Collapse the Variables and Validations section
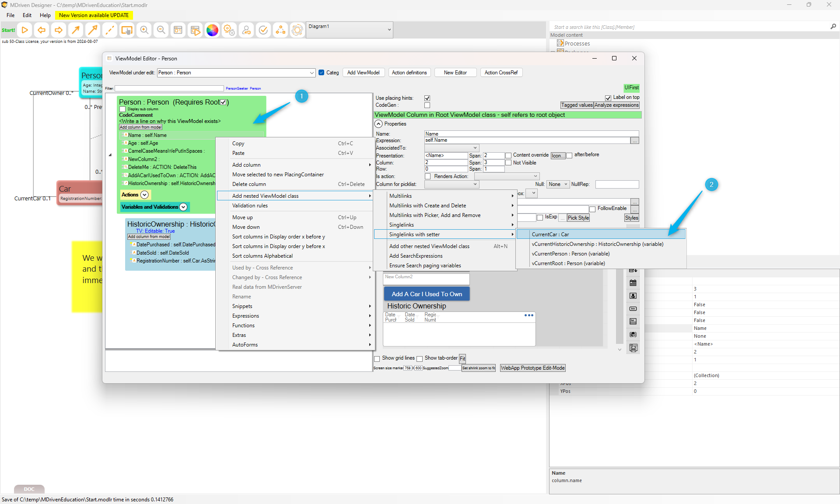The width and height of the screenshot is (840, 504). 183,207
